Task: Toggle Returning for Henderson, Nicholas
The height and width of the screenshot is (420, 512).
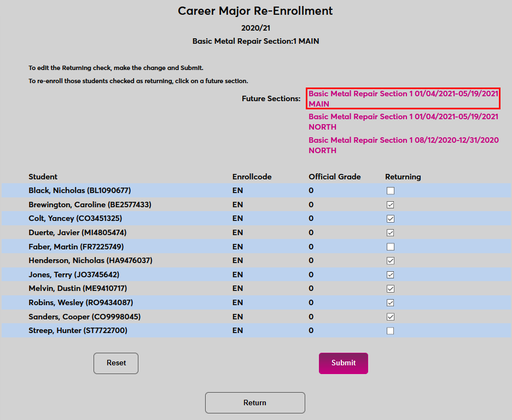Action: pos(390,261)
